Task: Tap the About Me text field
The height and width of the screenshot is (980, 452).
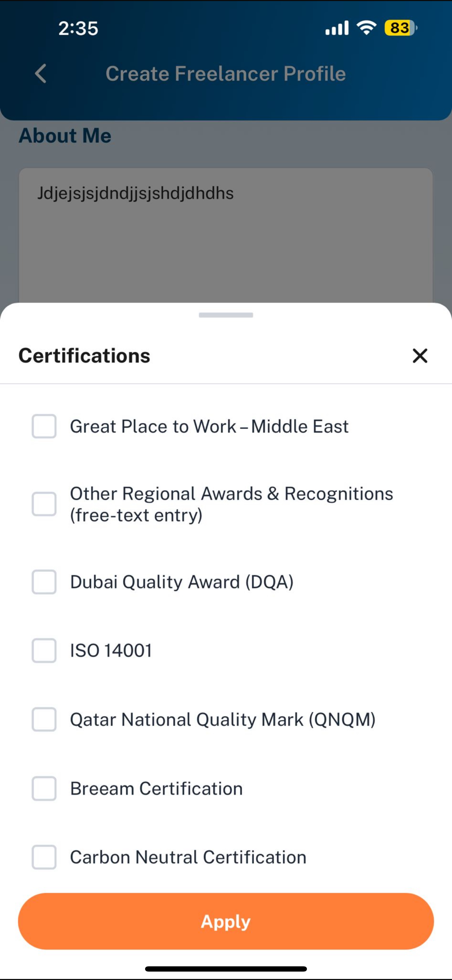Action: (226, 236)
